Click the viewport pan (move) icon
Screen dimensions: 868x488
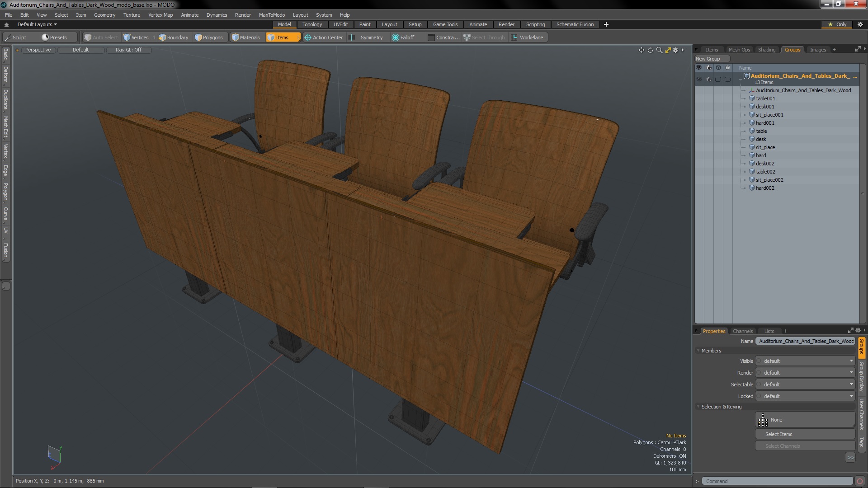click(x=641, y=50)
